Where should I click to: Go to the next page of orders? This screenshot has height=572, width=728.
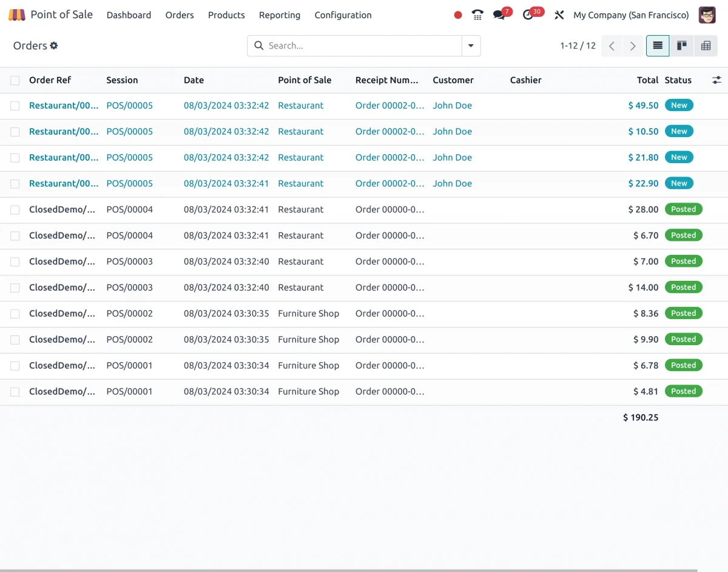633,45
